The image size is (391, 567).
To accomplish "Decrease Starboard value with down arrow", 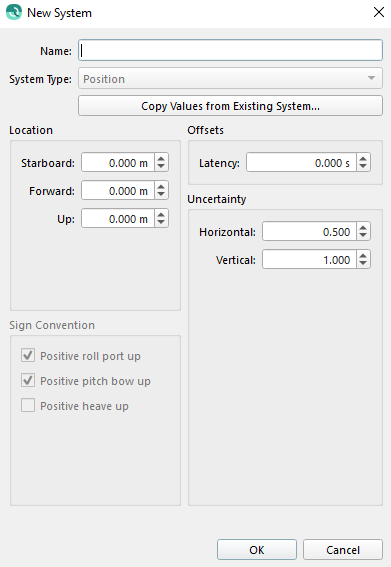I will click(x=161, y=167).
